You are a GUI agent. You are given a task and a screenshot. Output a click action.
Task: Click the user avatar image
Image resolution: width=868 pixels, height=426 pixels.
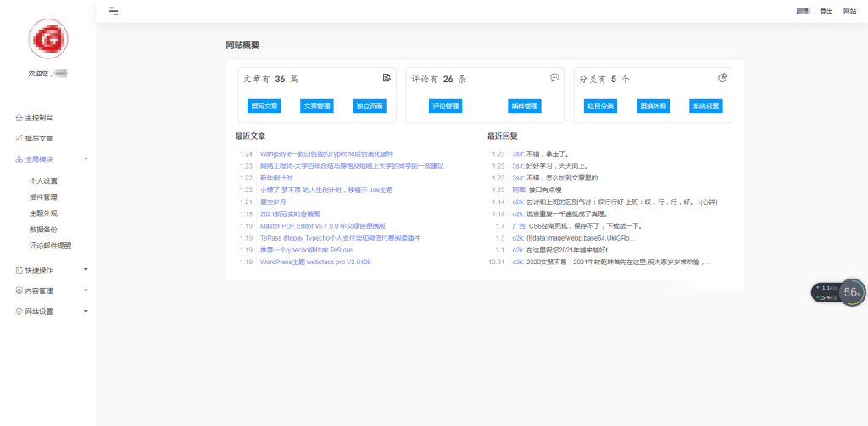click(48, 39)
